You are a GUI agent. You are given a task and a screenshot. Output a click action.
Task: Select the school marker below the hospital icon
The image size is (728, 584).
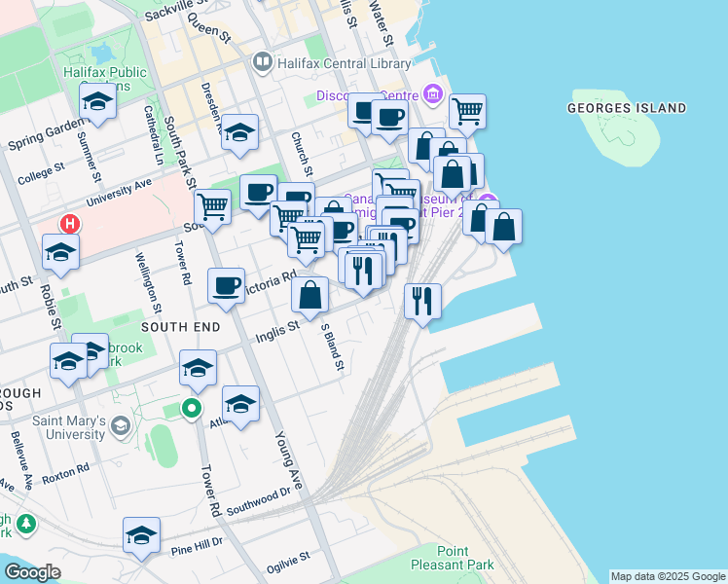[61, 253]
